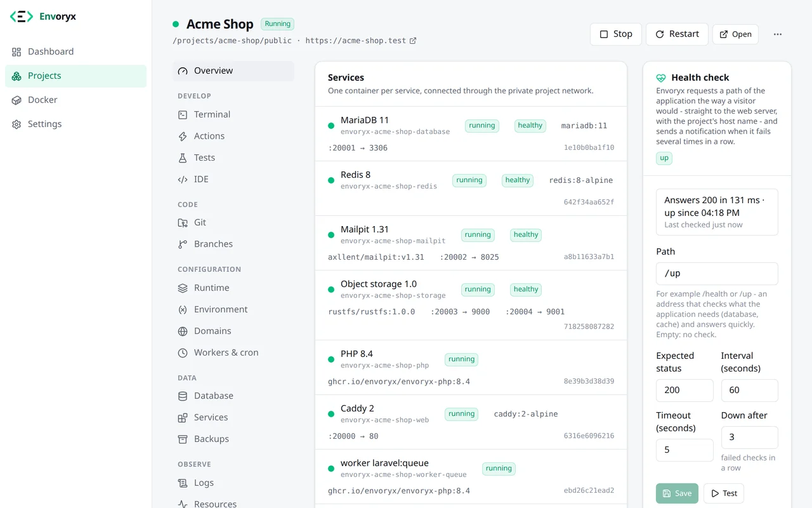Open Settings from the sidebar
Screen dimensions: 812x508
click(x=75, y=124)
